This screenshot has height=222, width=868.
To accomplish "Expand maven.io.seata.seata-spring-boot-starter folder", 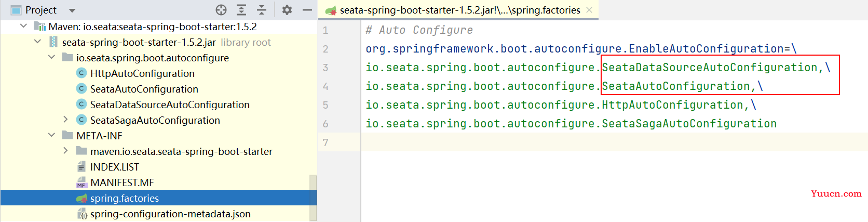I will click(65, 151).
